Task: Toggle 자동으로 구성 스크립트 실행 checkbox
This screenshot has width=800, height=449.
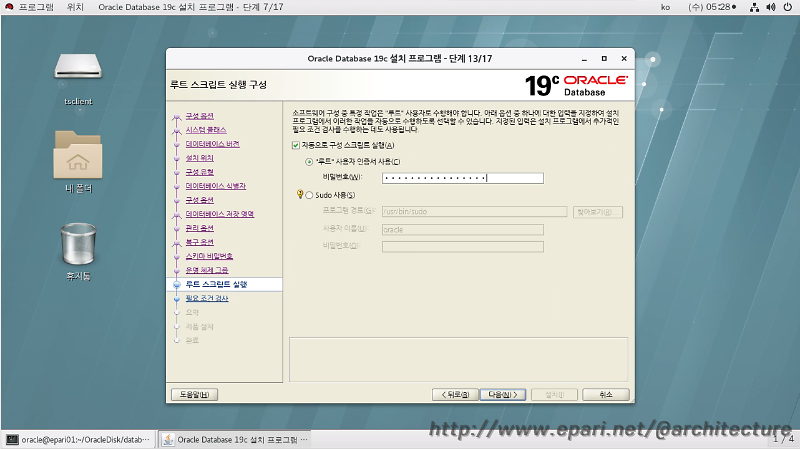Action: click(x=296, y=145)
